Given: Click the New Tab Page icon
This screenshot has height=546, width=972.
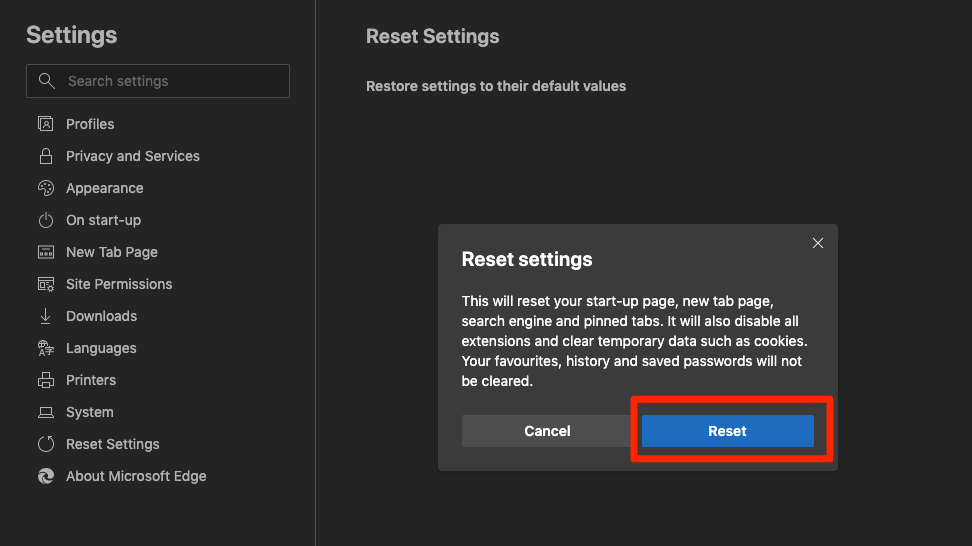Looking at the screenshot, I should pos(45,252).
